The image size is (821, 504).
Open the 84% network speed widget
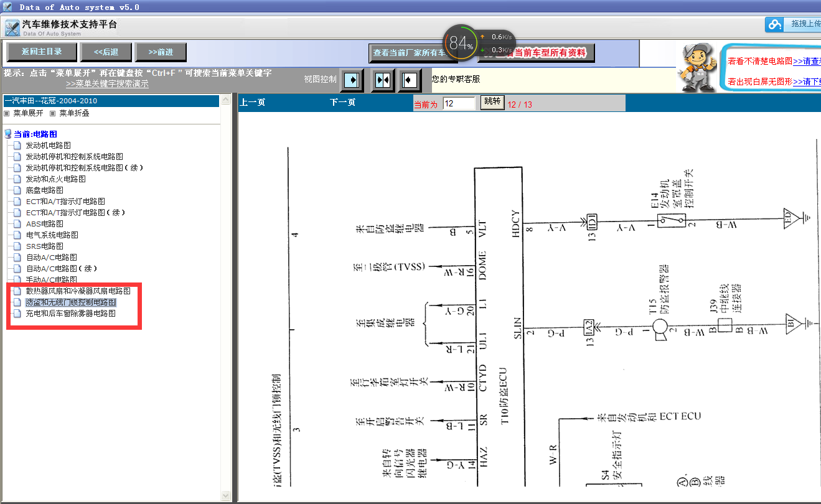(461, 44)
